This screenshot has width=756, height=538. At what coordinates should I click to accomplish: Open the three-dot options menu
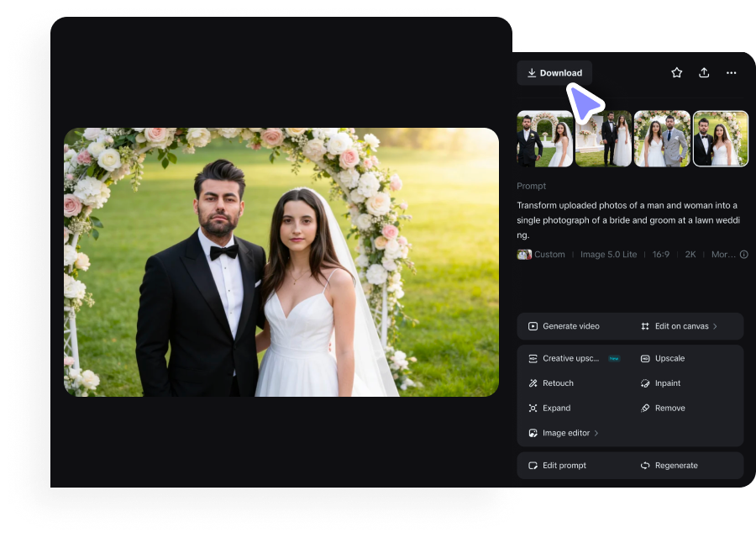point(731,72)
